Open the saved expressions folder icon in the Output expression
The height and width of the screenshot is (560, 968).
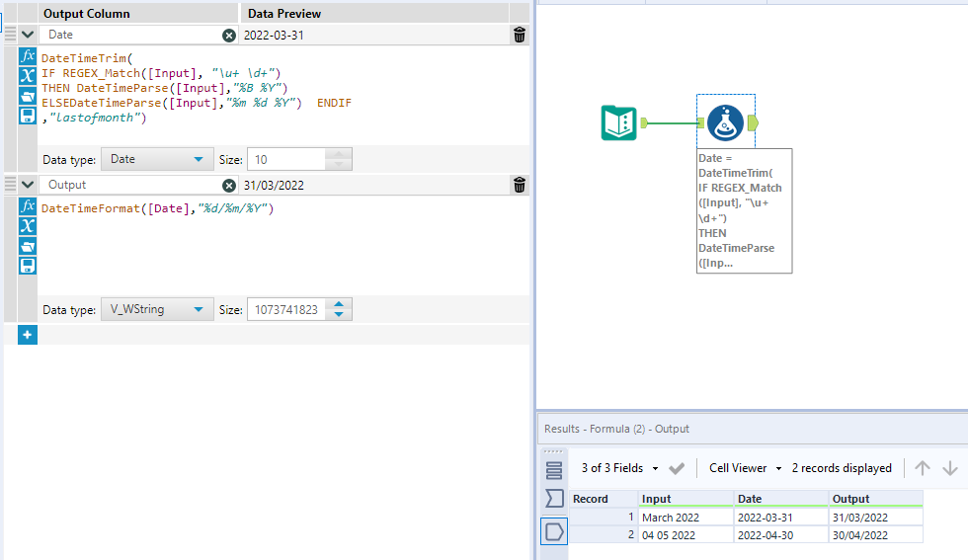tap(28, 246)
